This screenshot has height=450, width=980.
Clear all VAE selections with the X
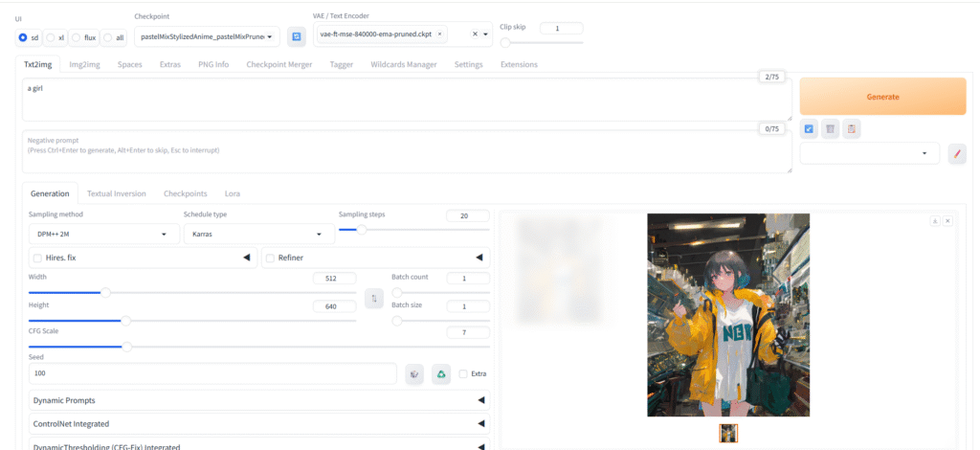475,34
